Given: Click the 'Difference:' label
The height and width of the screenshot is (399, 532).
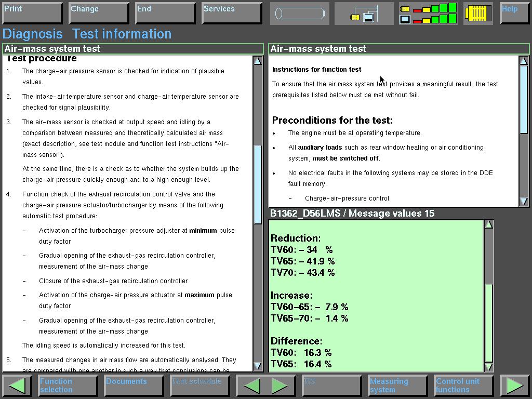Looking at the screenshot, I should coord(296,341).
